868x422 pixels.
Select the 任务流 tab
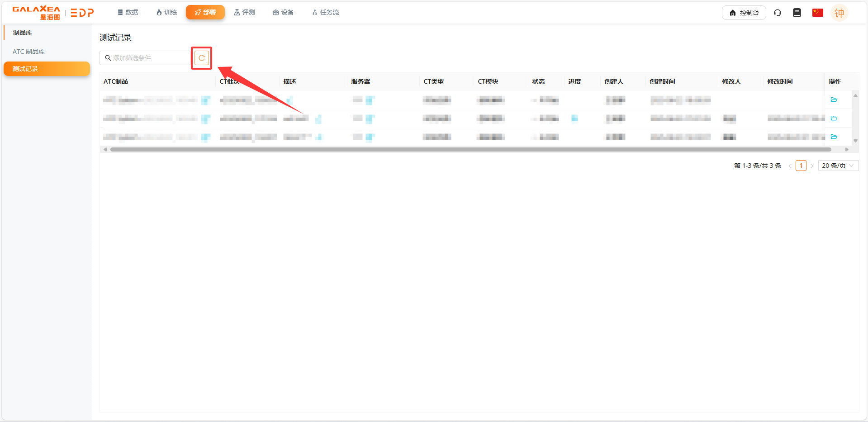pyautogui.click(x=325, y=12)
